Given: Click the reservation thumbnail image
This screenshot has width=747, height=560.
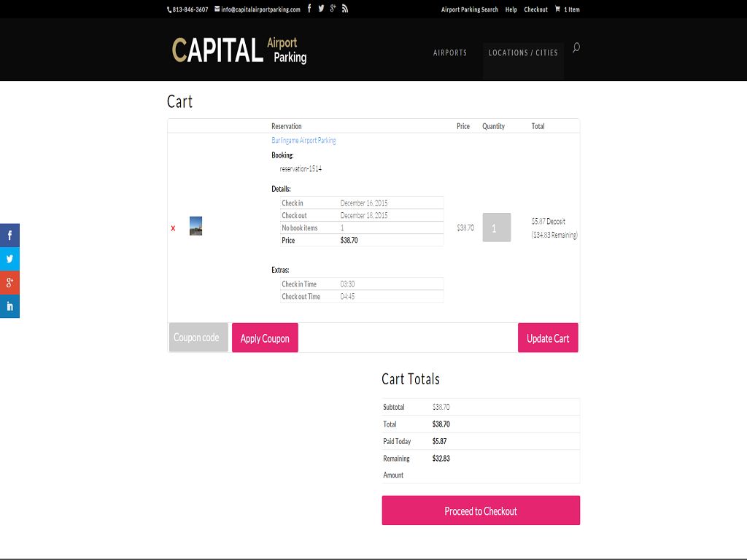Looking at the screenshot, I should (196, 226).
